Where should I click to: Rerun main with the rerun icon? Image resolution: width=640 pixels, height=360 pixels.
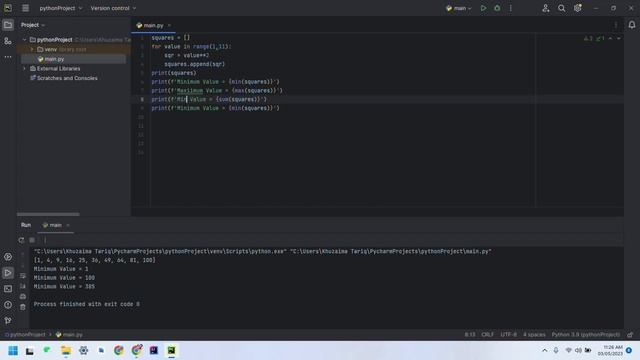pos(21,240)
